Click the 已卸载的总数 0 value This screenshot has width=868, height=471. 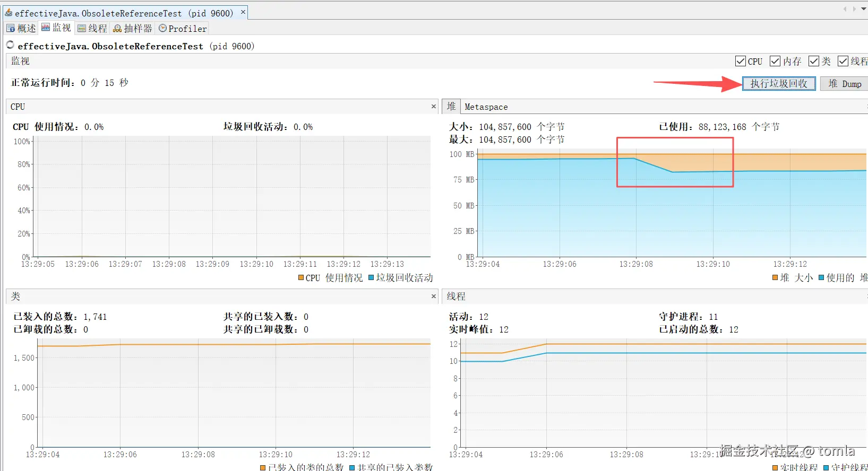click(x=86, y=329)
